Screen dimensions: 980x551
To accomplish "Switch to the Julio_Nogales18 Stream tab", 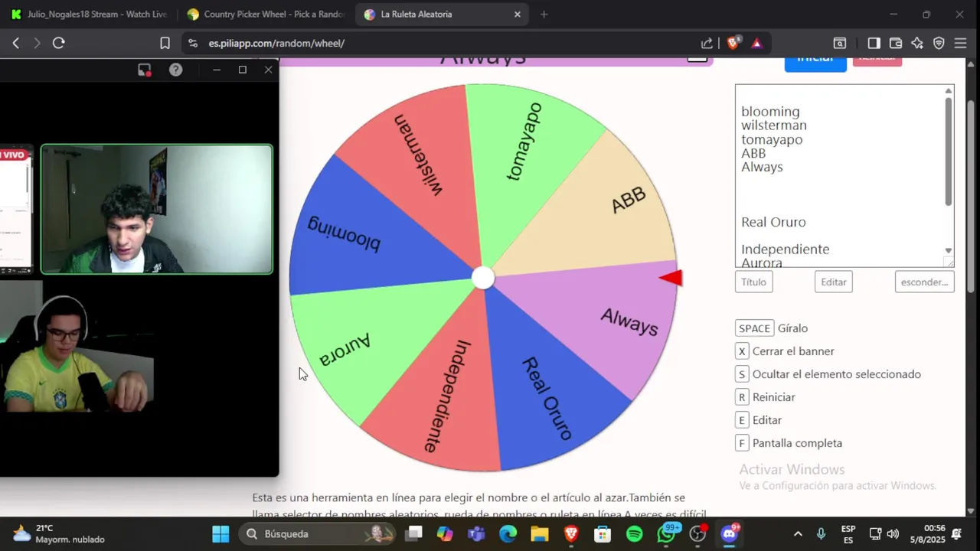I will (x=88, y=15).
